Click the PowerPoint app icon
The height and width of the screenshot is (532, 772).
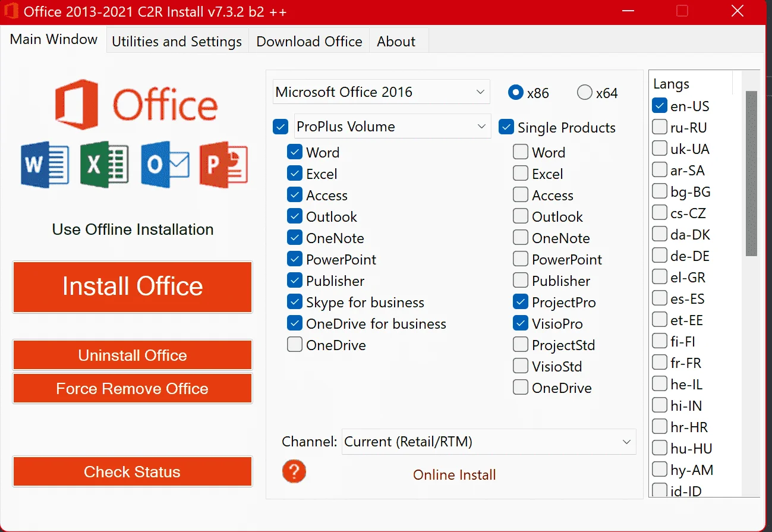tap(223, 165)
